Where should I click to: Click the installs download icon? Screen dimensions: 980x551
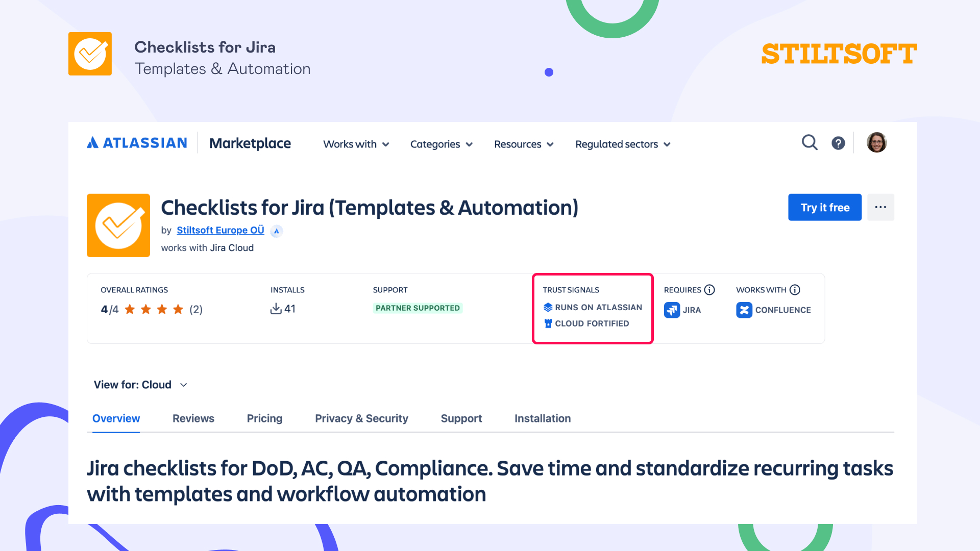tap(276, 309)
